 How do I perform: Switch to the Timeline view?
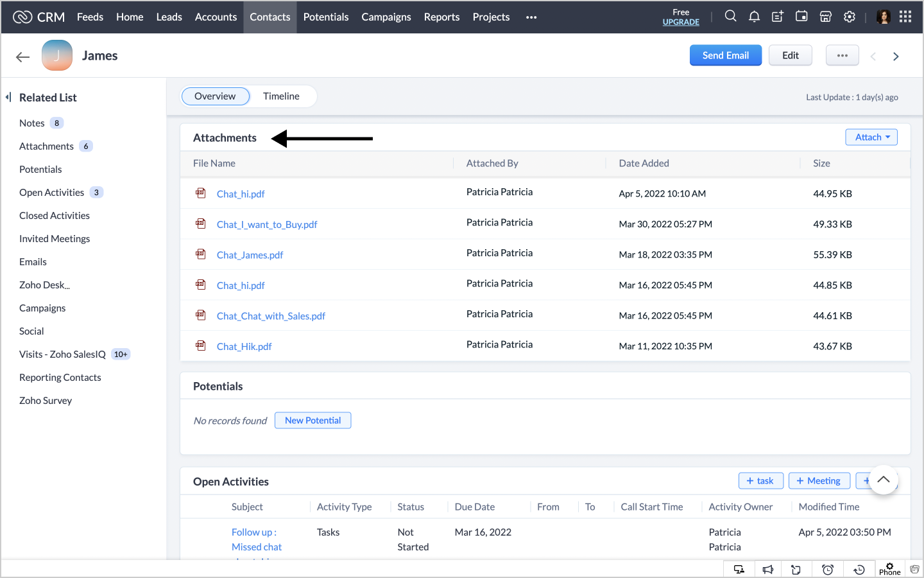pyautogui.click(x=281, y=96)
